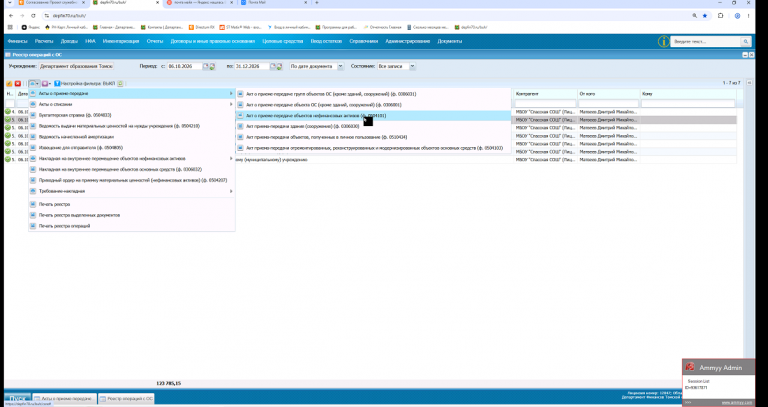Switch to 'Реестр операций с ОС' taskbar tab
The height and width of the screenshot is (407, 768).
point(127,399)
